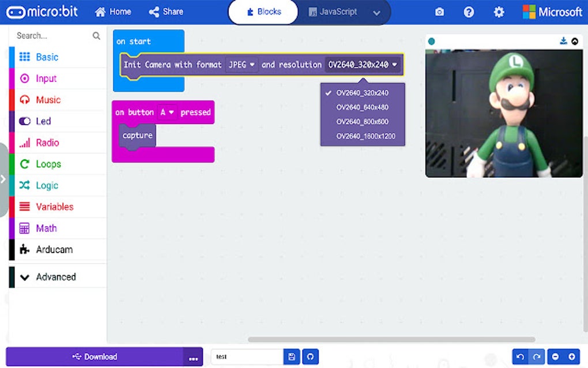This screenshot has width=588, height=368.
Task: Open the settings gear menu
Action: (x=498, y=12)
